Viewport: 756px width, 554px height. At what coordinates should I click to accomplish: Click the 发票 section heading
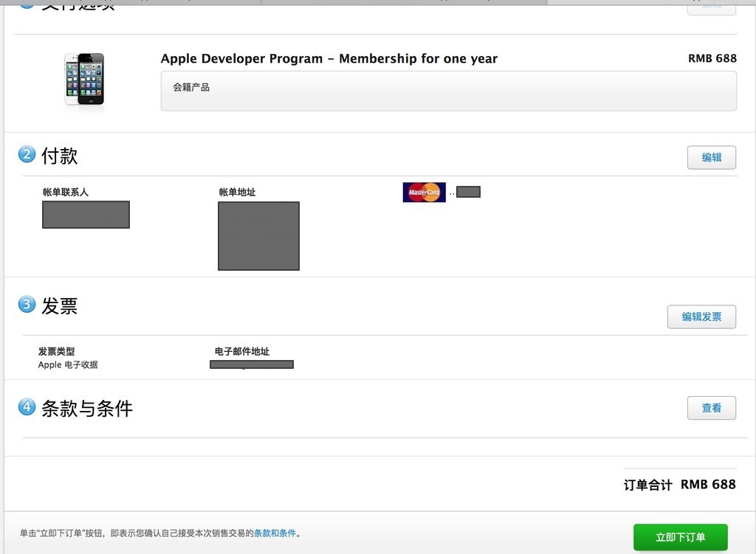pos(59,306)
